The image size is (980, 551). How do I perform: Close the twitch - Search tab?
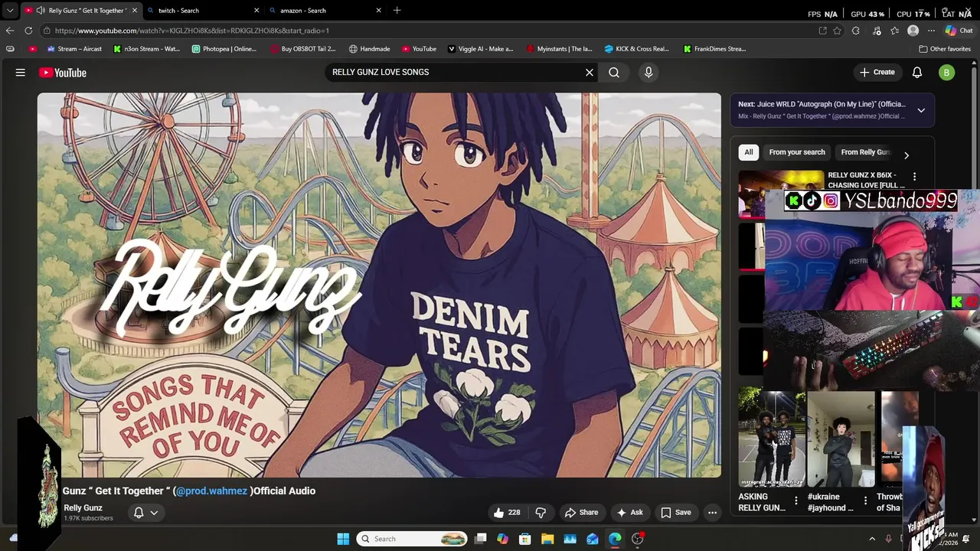pos(256,11)
